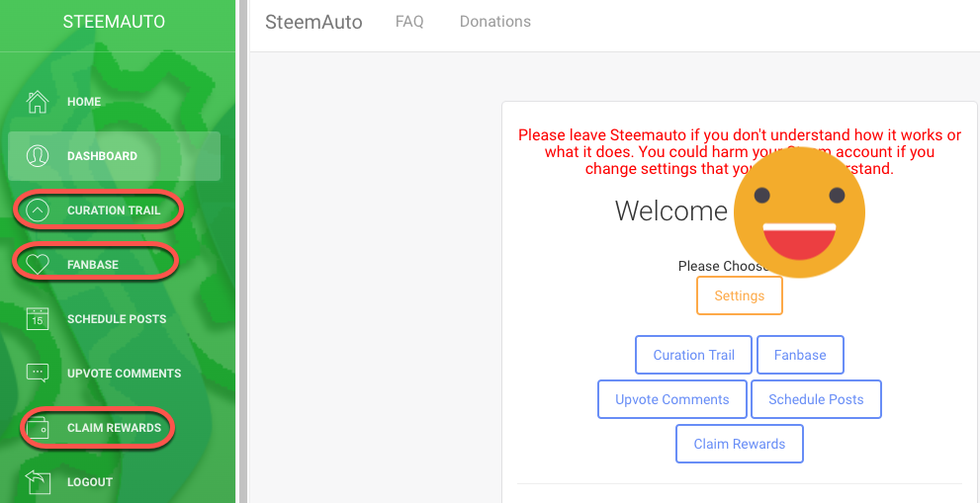980x503 pixels.
Task: Click the blue Claim Rewards button
Action: [740, 444]
